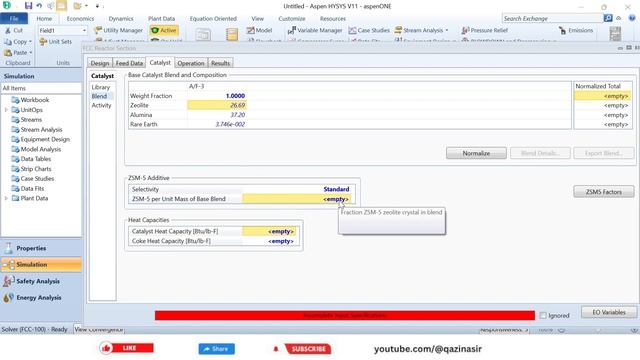Click the Active solver button

pos(164,30)
